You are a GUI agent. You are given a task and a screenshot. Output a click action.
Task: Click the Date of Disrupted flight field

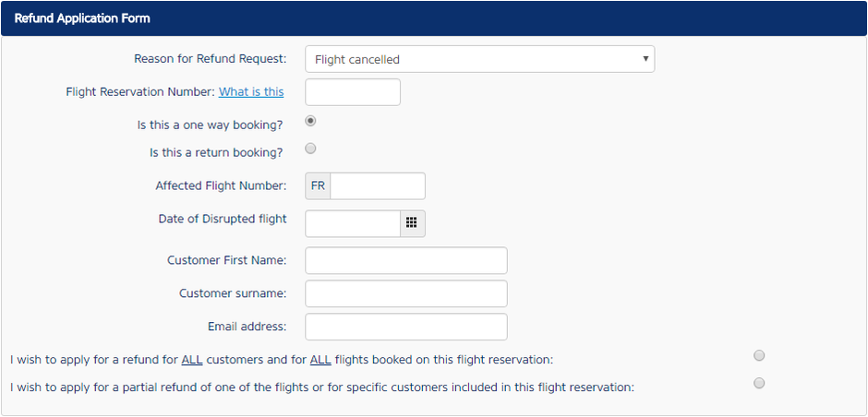(x=353, y=223)
